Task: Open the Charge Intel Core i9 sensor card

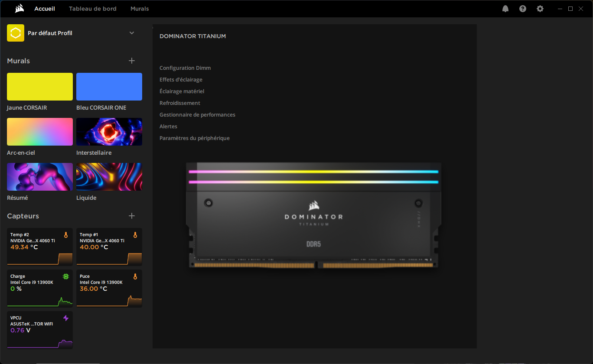Action: 40,288
